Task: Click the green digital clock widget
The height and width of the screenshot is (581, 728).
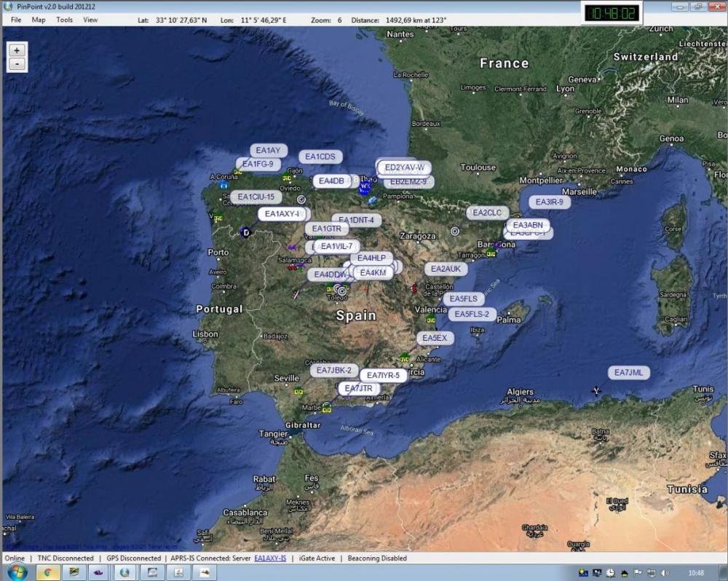Action: point(612,13)
